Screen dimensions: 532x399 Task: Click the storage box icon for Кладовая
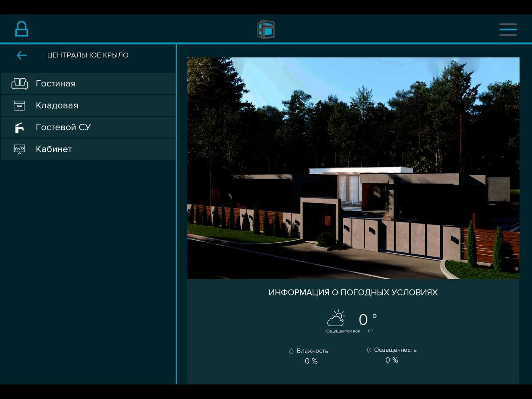(20, 106)
